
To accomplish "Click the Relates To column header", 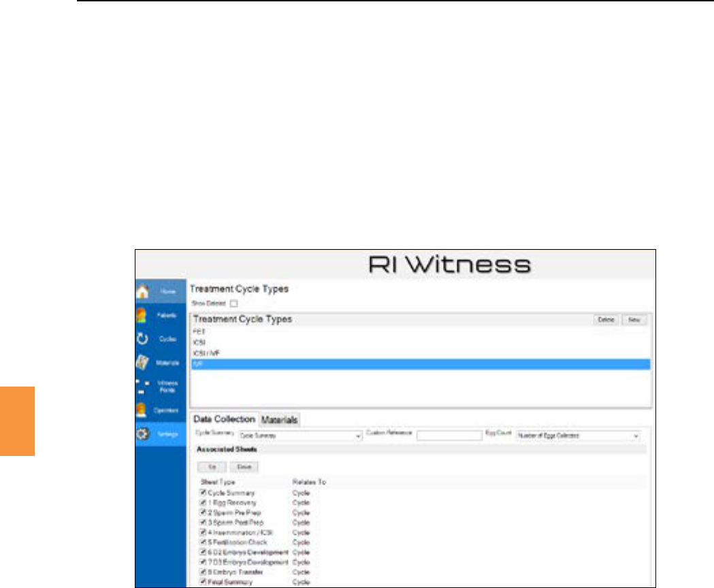I will click(309, 482).
